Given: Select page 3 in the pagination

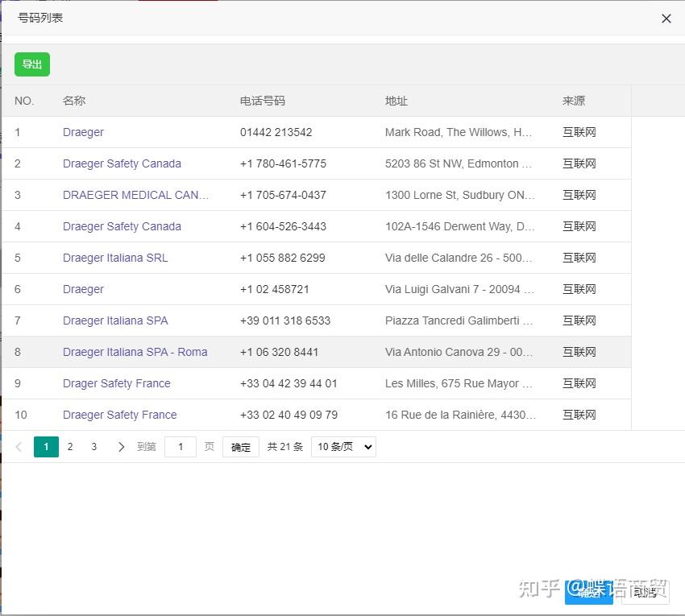Looking at the screenshot, I should 94,447.
